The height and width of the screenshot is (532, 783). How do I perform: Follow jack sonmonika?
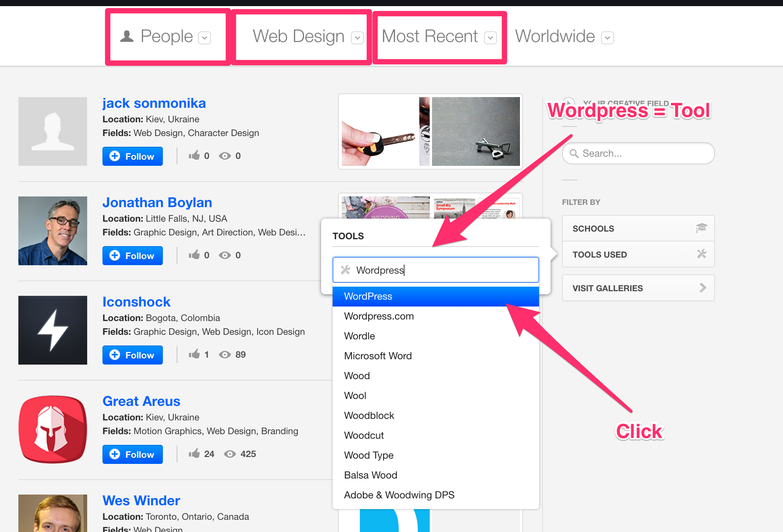coord(133,156)
